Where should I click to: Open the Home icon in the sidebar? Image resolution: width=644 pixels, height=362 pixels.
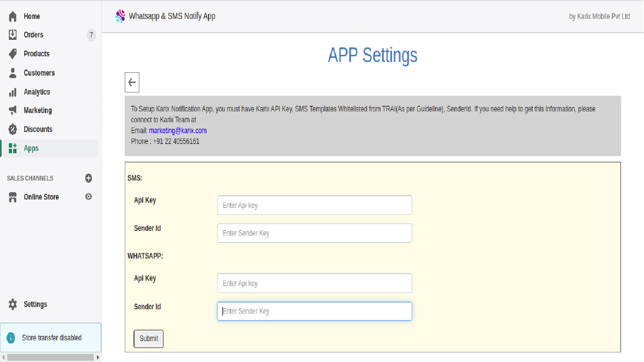12,16
